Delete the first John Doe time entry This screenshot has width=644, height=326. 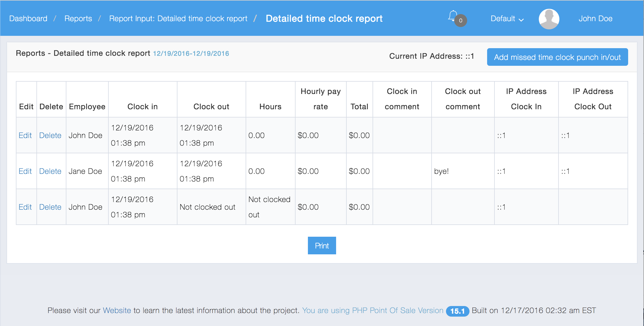tap(50, 135)
